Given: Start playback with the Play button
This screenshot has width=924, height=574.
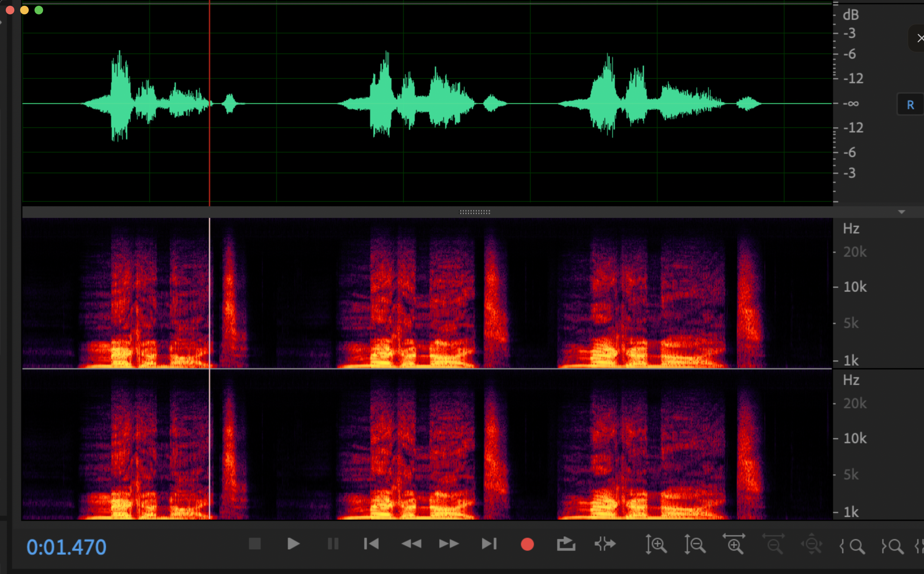Looking at the screenshot, I should (x=294, y=543).
